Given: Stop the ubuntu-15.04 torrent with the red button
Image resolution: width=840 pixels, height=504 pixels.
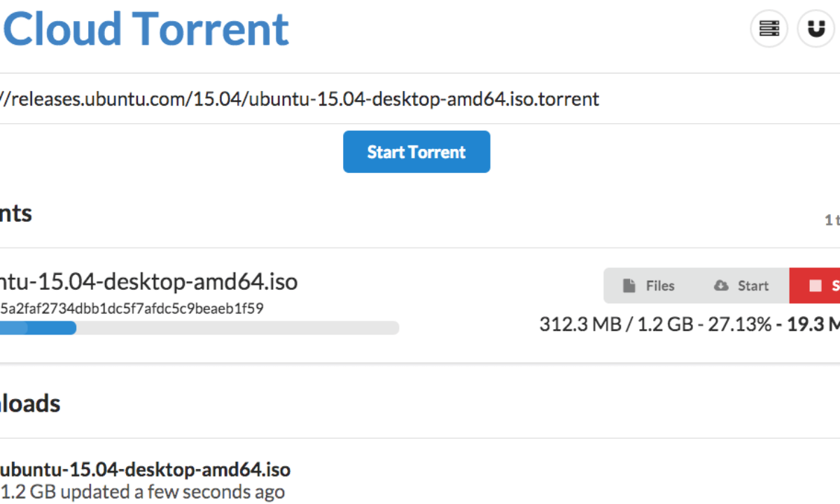Looking at the screenshot, I should click(x=819, y=286).
